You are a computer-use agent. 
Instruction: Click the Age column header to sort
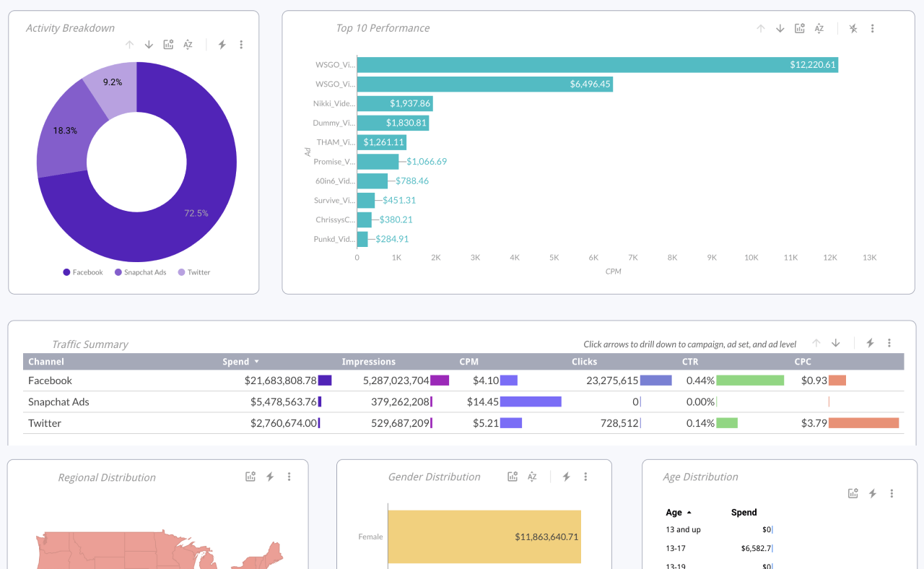click(674, 513)
